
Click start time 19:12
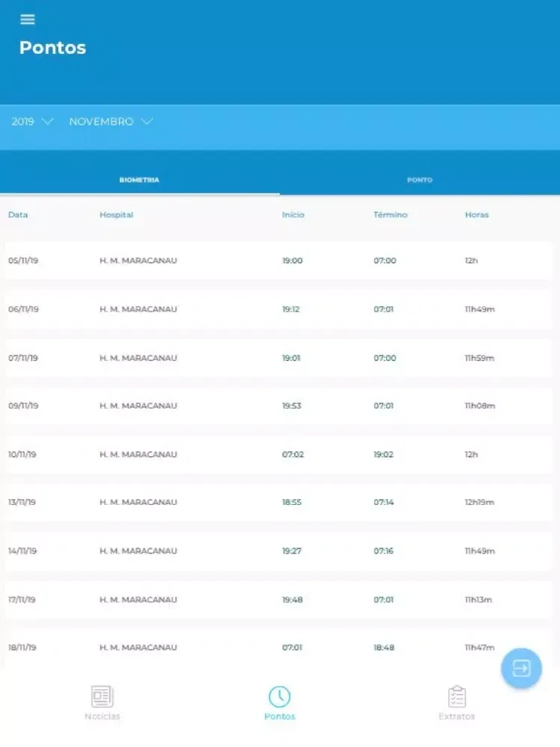[290, 309]
